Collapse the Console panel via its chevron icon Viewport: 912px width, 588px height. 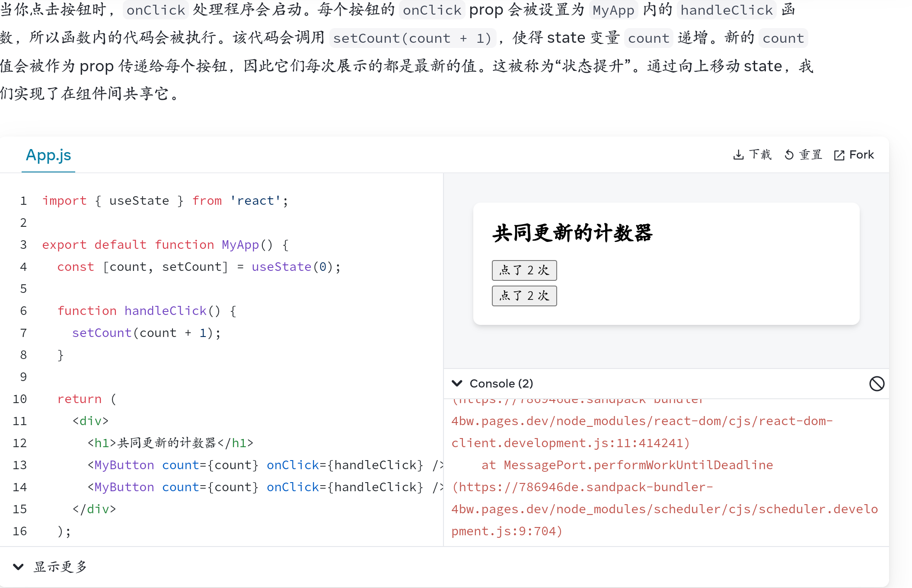457,383
